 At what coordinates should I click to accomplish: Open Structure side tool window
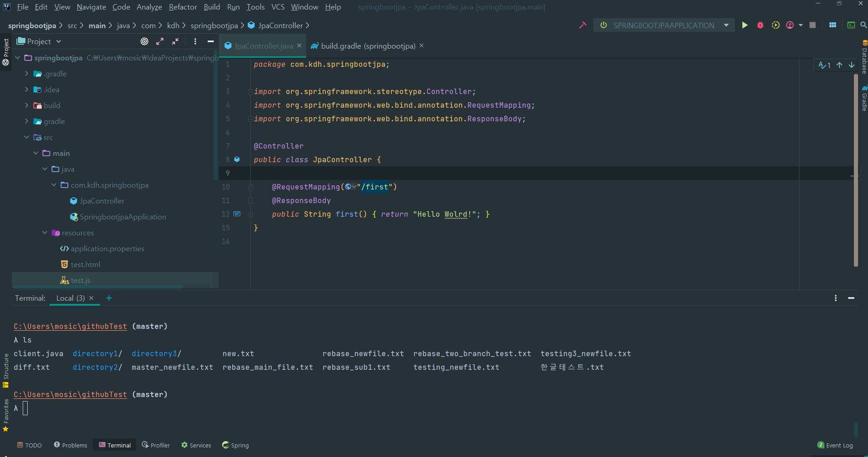point(6,370)
